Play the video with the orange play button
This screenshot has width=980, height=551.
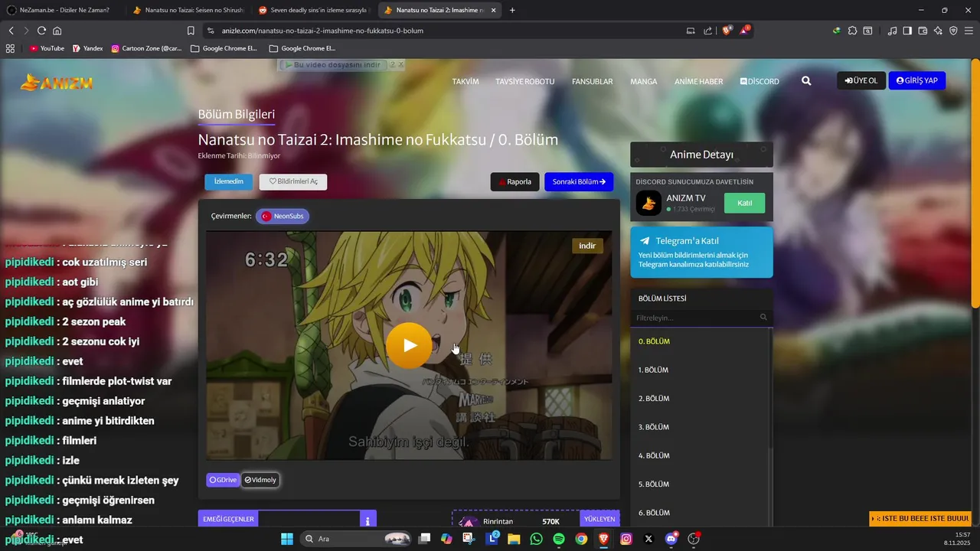pos(410,345)
